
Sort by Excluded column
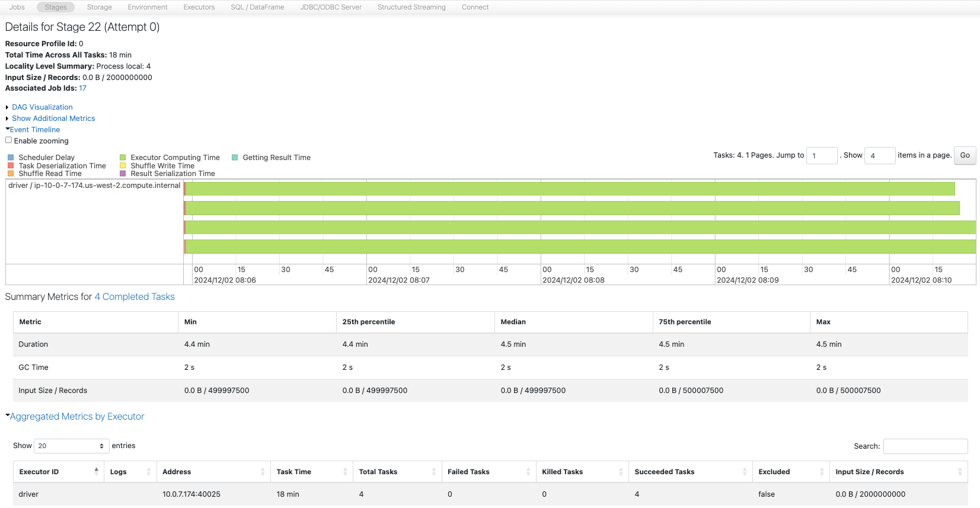pyautogui.click(x=791, y=472)
